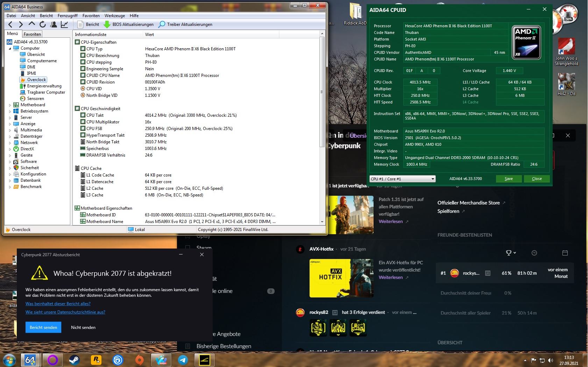The height and width of the screenshot is (367, 588).
Task: Expand the Benchmark tree node
Action: pos(10,187)
